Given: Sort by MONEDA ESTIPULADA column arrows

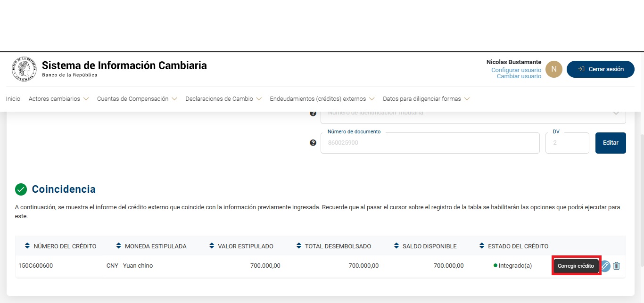Looking at the screenshot, I should coord(118,246).
